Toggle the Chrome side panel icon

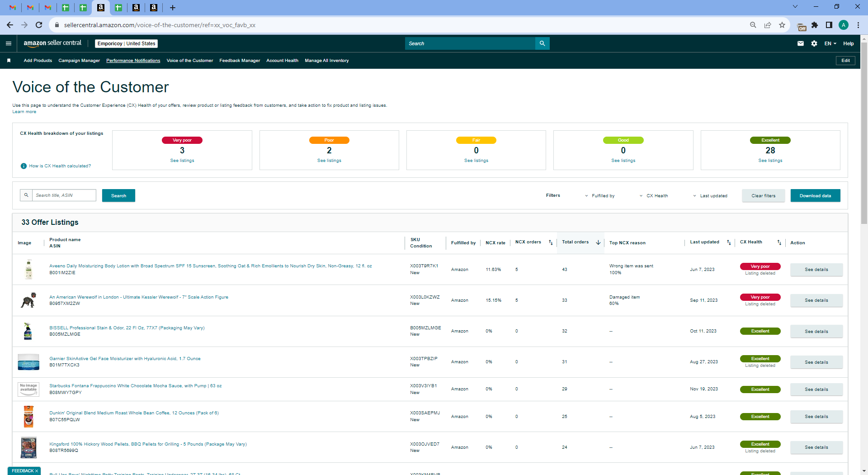(x=829, y=25)
